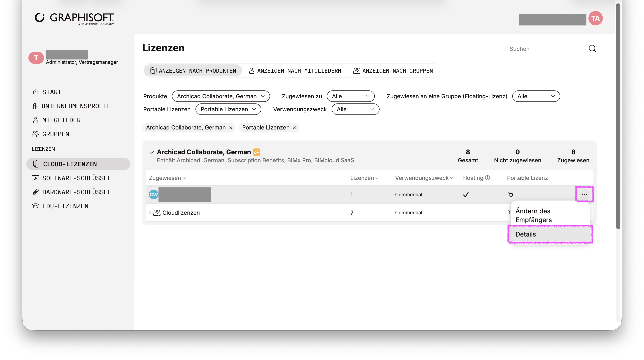Choose Ändern des Empfängers from context menu
This screenshot has width=644, height=360.
(x=550, y=215)
